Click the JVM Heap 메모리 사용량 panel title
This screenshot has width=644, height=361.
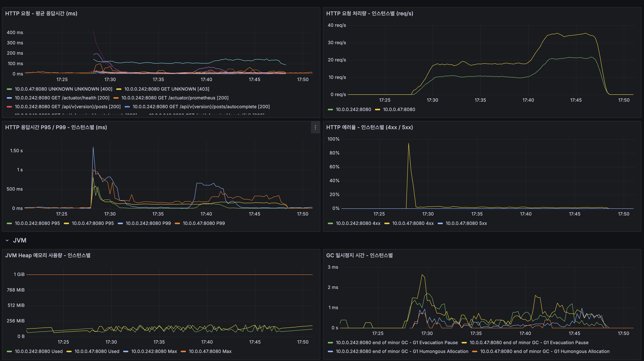48,255
